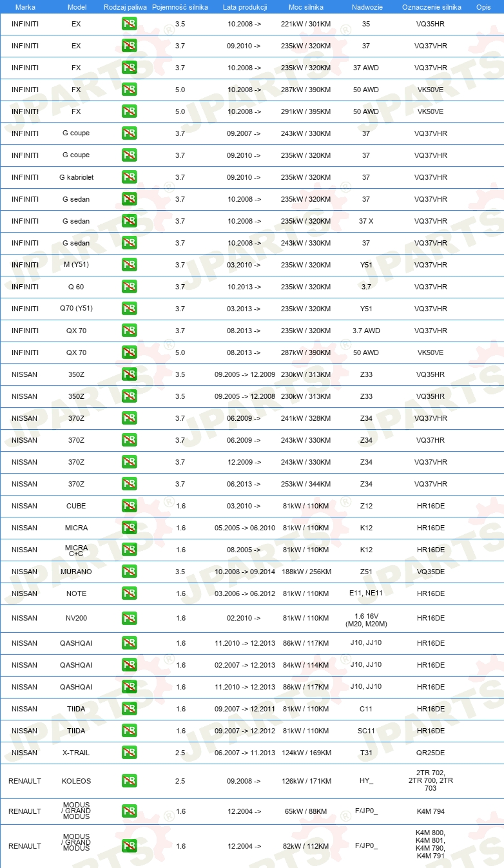This screenshot has width=504, height=868.
Task: Click the PB fuel icon in the QASHQAI 84kW row
Action: click(129, 665)
